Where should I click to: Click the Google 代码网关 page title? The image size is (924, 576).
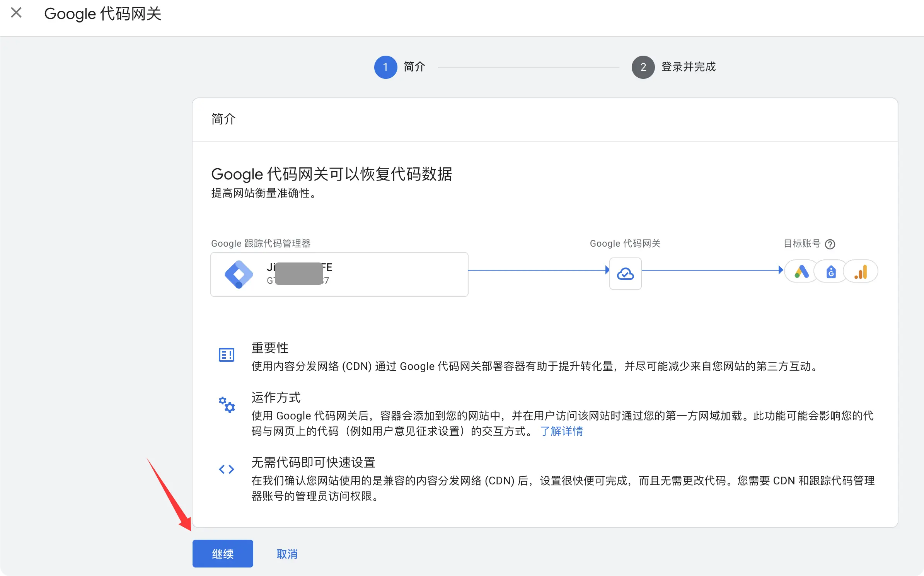(103, 14)
